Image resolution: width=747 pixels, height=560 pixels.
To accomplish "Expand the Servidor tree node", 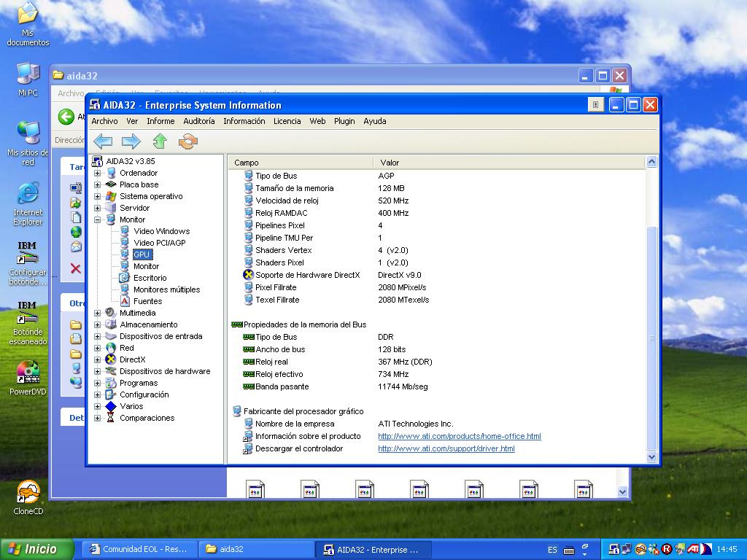I will 97,208.
